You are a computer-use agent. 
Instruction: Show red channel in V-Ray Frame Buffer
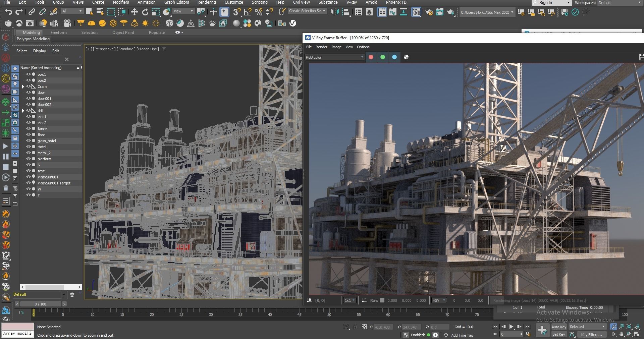(371, 57)
